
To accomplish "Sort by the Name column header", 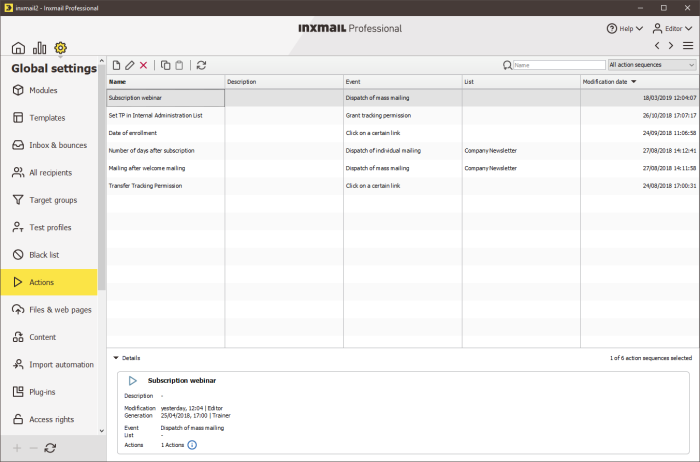I will point(166,82).
